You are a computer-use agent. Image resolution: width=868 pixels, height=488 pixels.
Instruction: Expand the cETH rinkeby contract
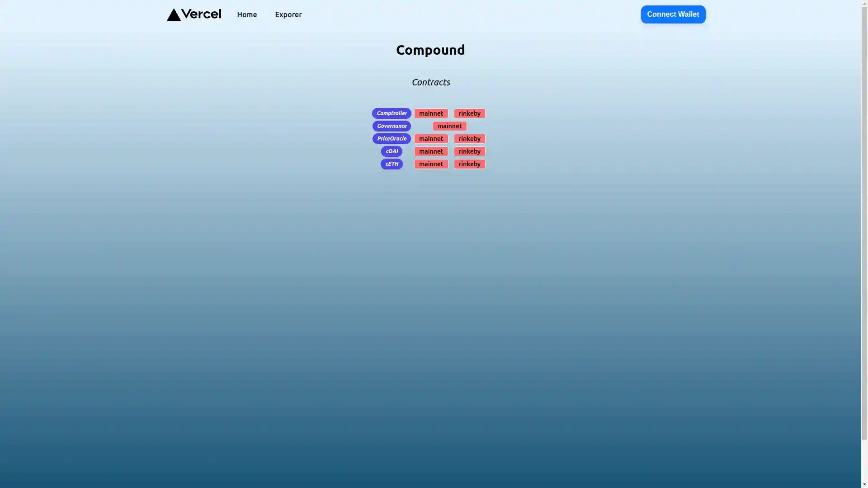(x=470, y=164)
